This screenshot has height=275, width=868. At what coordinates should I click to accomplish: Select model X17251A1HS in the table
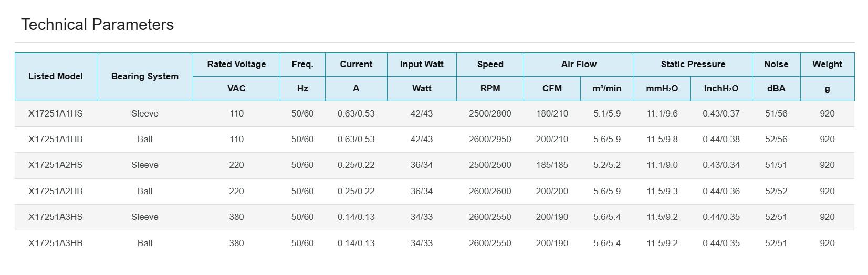coord(56,113)
